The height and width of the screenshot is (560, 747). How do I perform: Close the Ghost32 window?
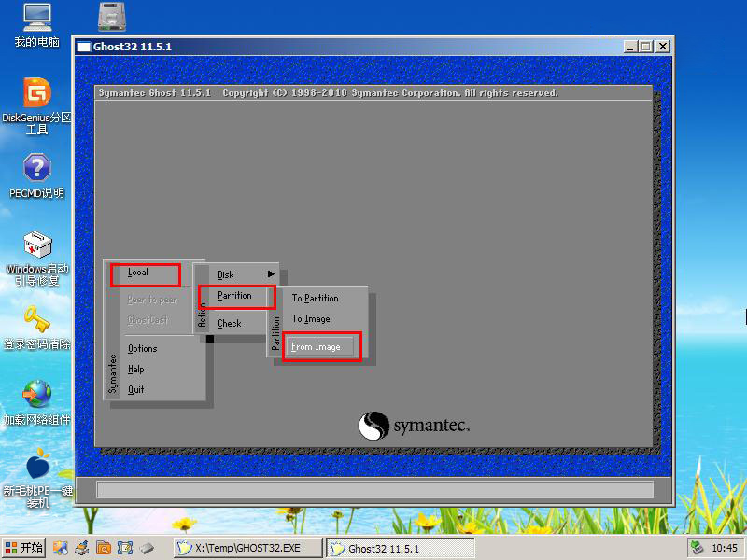(x=663, y=47)
